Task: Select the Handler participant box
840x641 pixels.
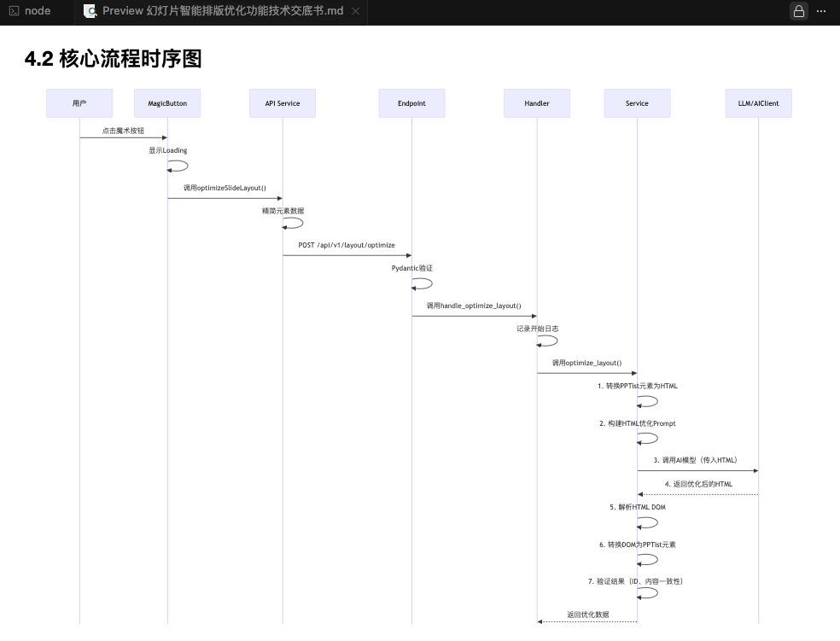Action: click(537, 103)
